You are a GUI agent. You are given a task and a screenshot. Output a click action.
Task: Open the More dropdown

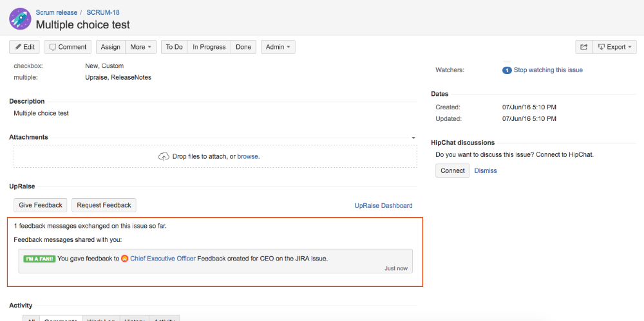click(141, 47)
